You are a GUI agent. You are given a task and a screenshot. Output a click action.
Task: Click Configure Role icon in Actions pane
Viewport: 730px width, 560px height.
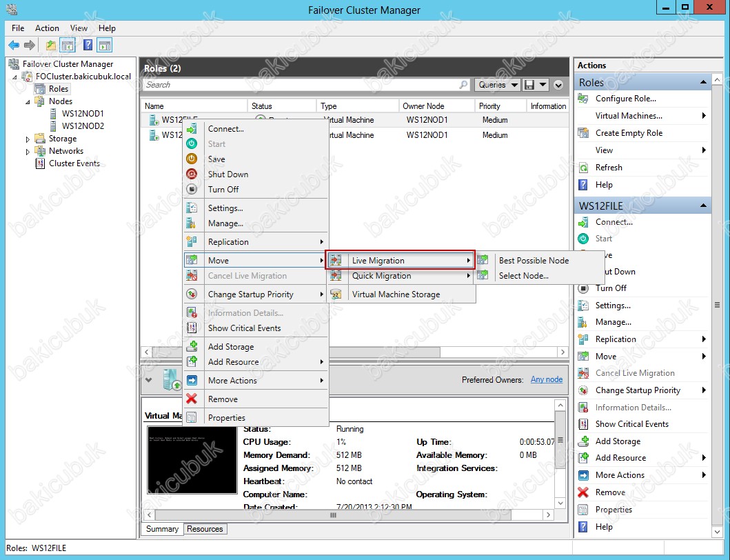[583, 99]
